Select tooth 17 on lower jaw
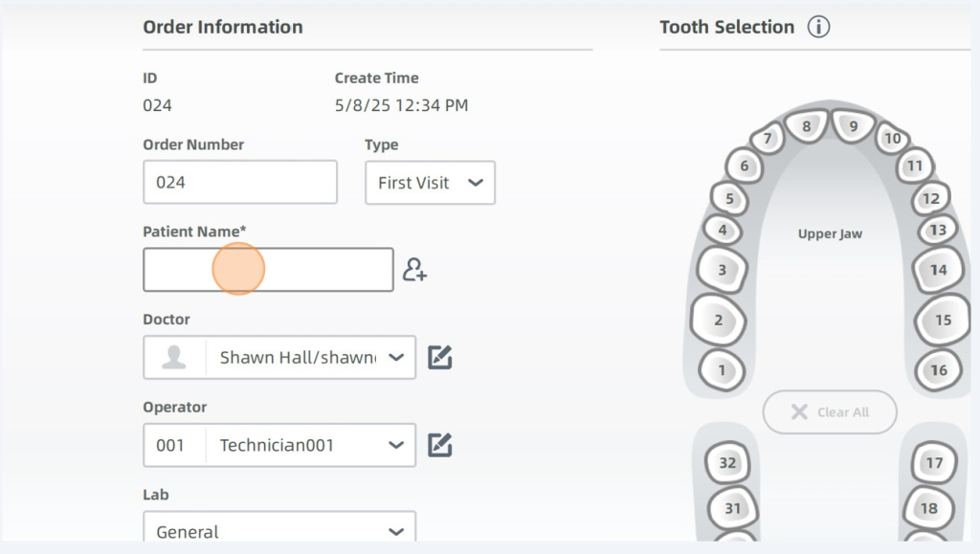Viewport: 980px width, 554px height. click(x=934, y=463)
